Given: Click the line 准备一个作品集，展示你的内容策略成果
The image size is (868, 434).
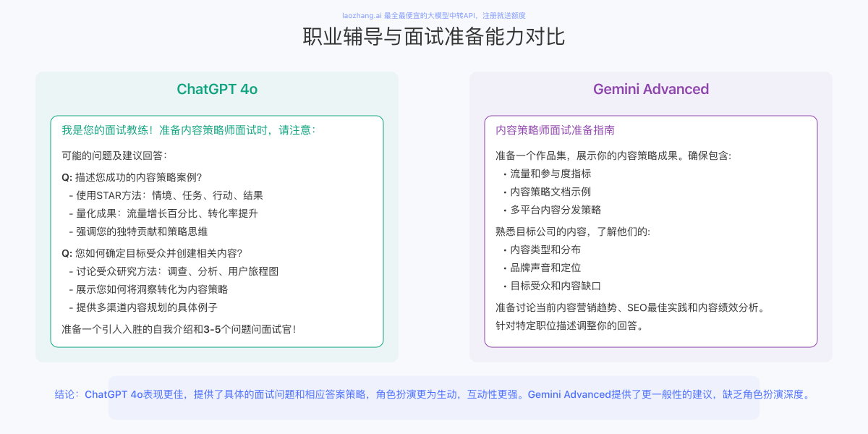Looking at the screenshot, I should click(613, 156).
